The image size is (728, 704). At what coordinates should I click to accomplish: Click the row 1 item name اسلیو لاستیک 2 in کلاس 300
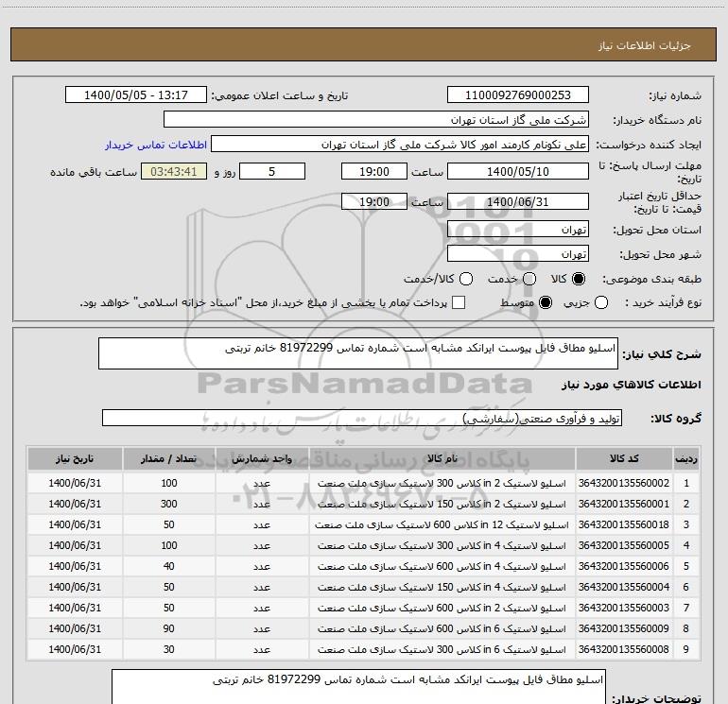(442, 483)
